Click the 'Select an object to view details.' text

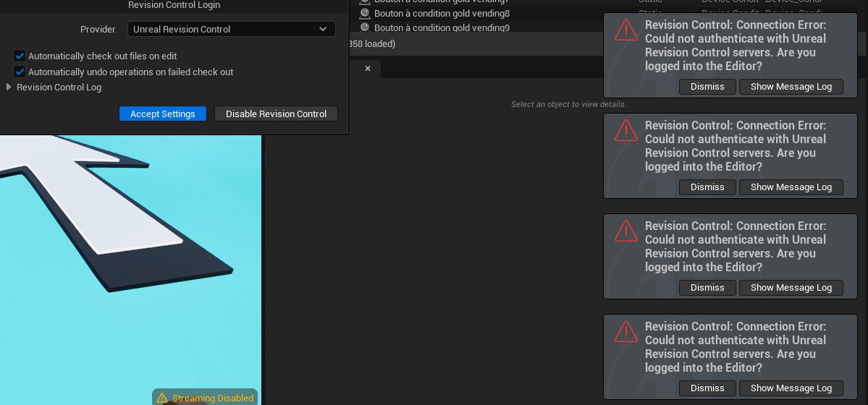coord(568,105)
